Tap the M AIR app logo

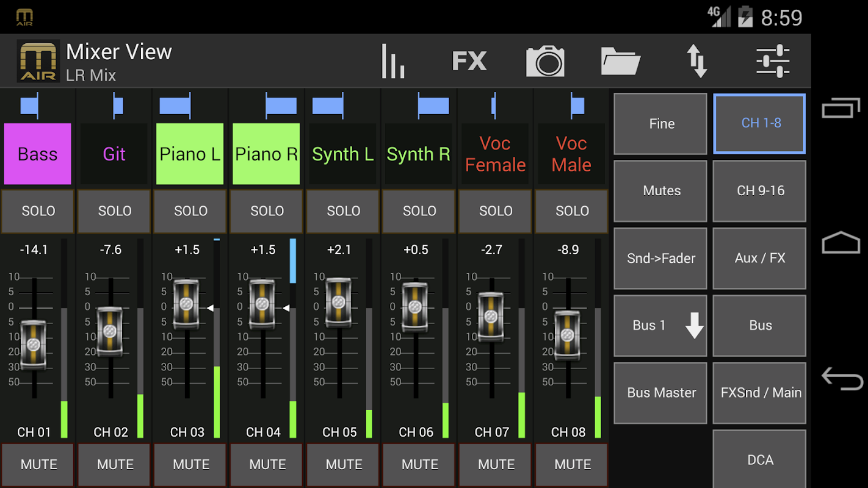(38, 61)
